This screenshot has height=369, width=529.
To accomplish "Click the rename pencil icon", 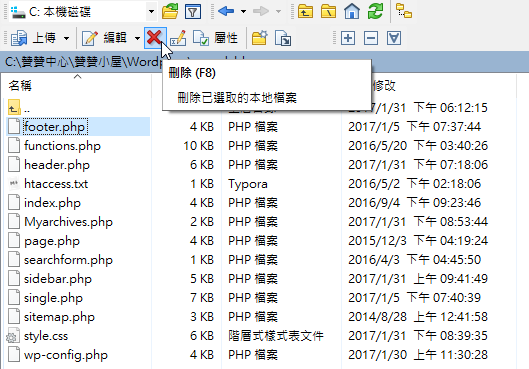I will [178, 38].
